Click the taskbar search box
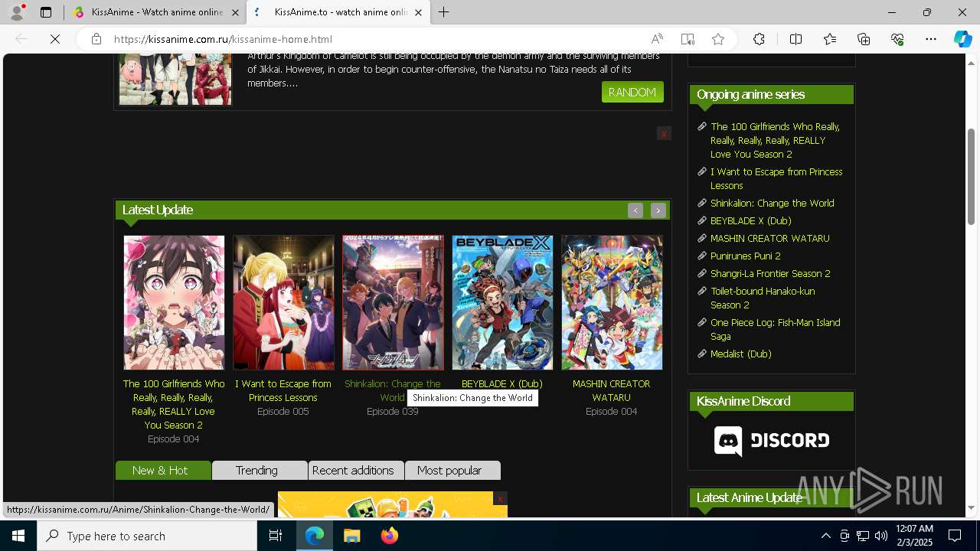The image size is (980, 551). pos(147,536)
